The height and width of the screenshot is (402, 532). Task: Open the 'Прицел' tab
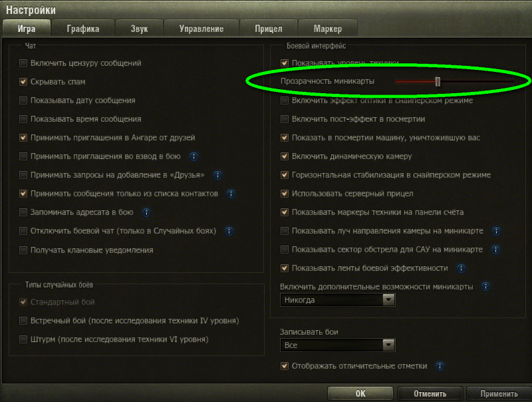(269, 28)
